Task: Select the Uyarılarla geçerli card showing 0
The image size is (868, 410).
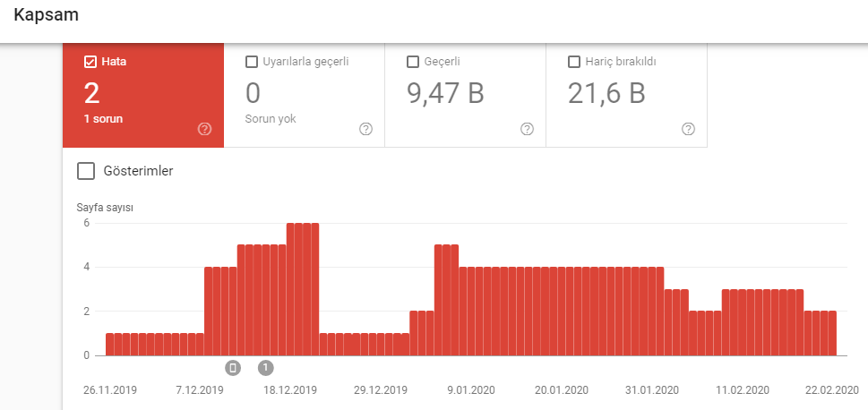Action: (x=305, y=95)
